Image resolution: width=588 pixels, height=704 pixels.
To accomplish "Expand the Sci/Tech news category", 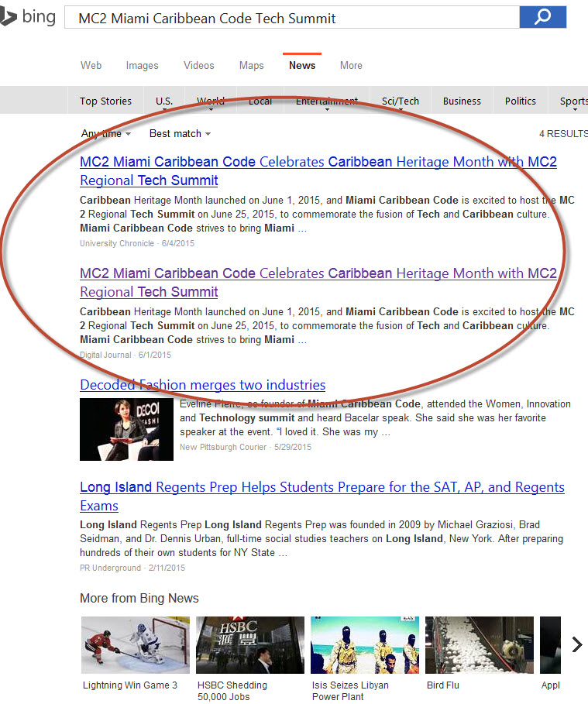I will tap(401, 101).
